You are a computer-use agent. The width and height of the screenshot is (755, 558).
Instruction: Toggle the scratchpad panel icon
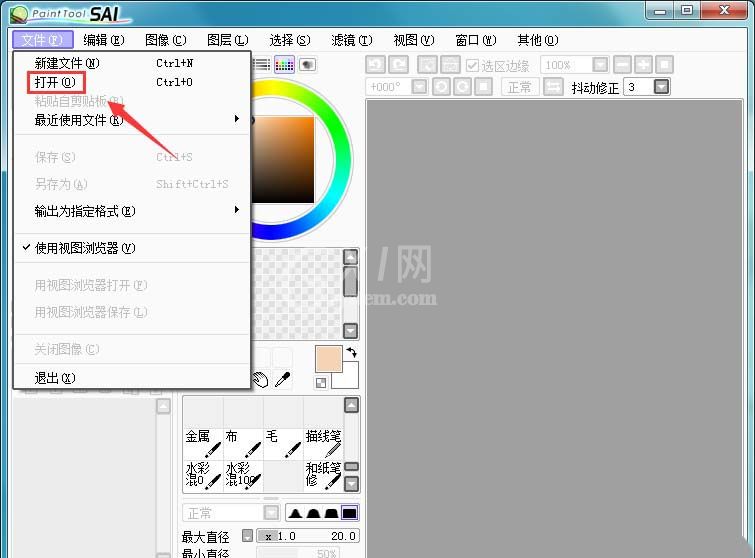(x=307, y=65)
